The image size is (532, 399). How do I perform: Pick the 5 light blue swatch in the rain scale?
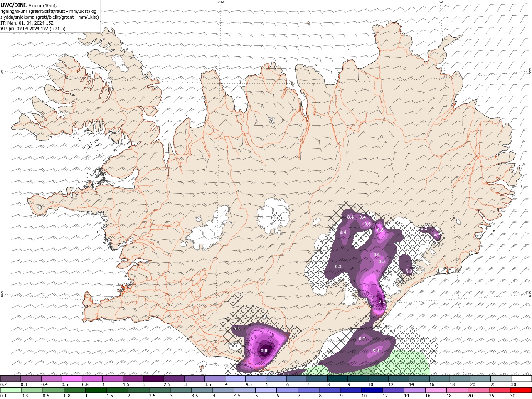click(265, 390)
